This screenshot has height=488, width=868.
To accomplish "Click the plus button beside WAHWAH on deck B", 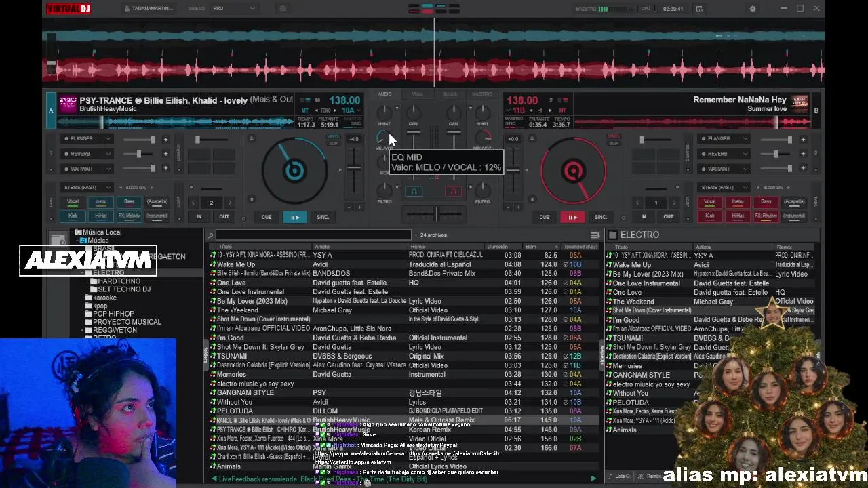I will pyautogui.click(x=803, y=169).
